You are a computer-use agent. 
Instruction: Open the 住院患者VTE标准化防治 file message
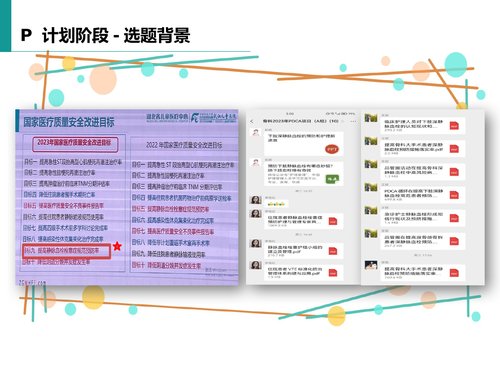tap(303, 272)
